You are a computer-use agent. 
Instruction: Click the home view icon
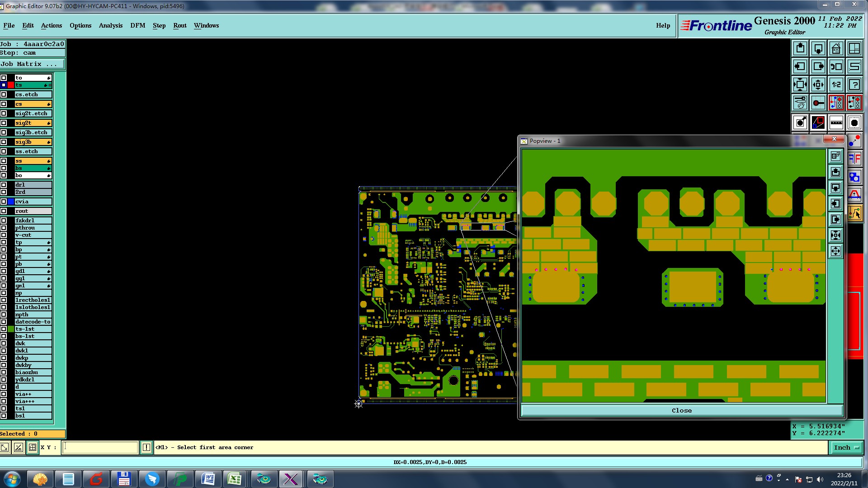click(836, 48)
